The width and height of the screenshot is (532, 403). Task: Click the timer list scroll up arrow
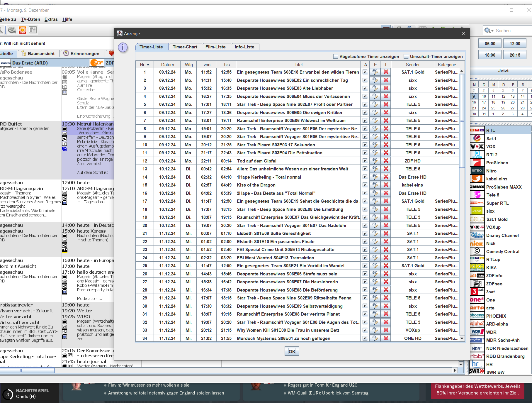tap(462, 71)
